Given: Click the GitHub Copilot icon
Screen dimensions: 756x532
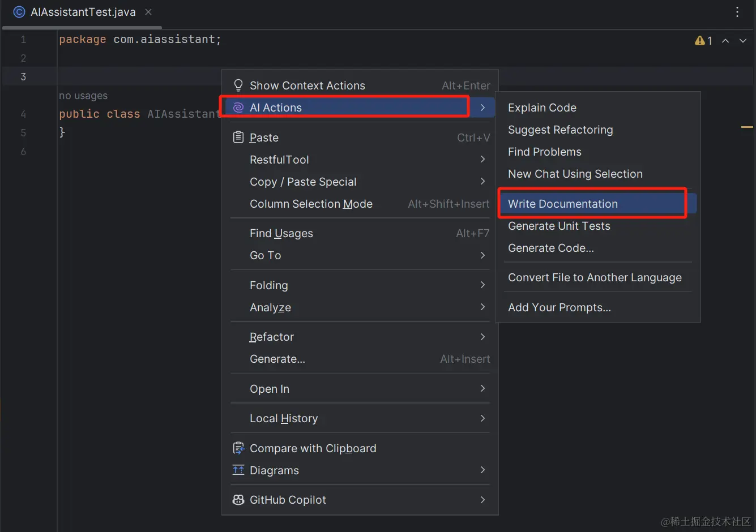Looking at the screenshot, I should (x=238, y=500).
